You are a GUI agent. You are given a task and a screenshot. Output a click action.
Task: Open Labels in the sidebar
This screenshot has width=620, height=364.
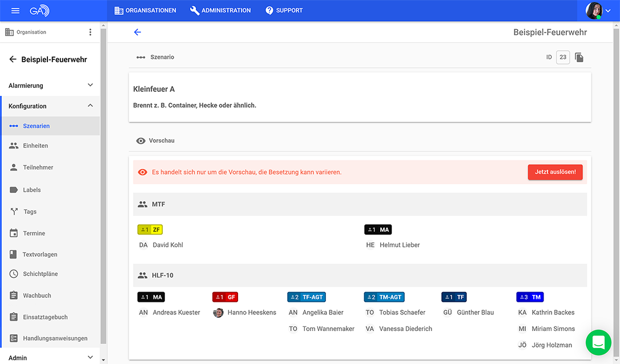(x=32, y=189)
